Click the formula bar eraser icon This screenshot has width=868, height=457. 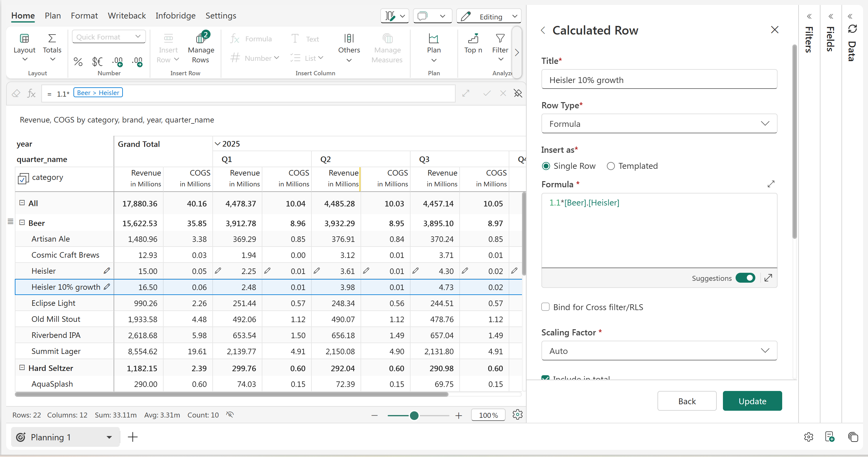pos(16,93)
